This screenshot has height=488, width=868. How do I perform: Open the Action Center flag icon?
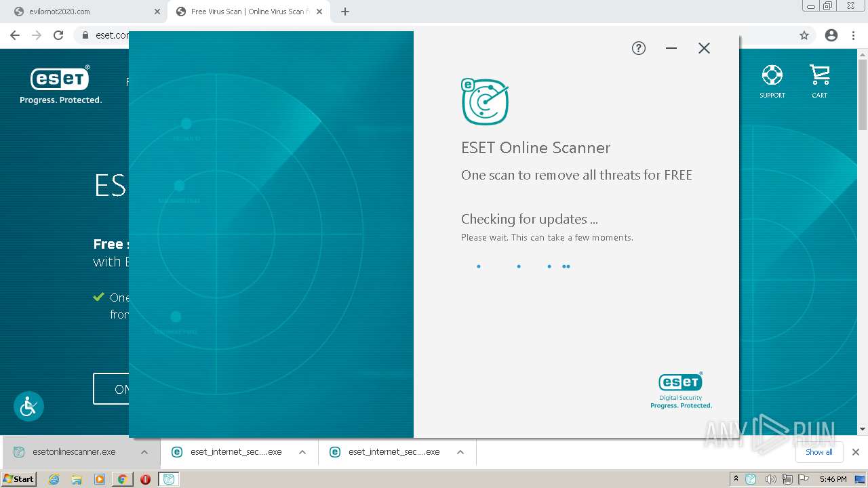click(x=805, y=479)
